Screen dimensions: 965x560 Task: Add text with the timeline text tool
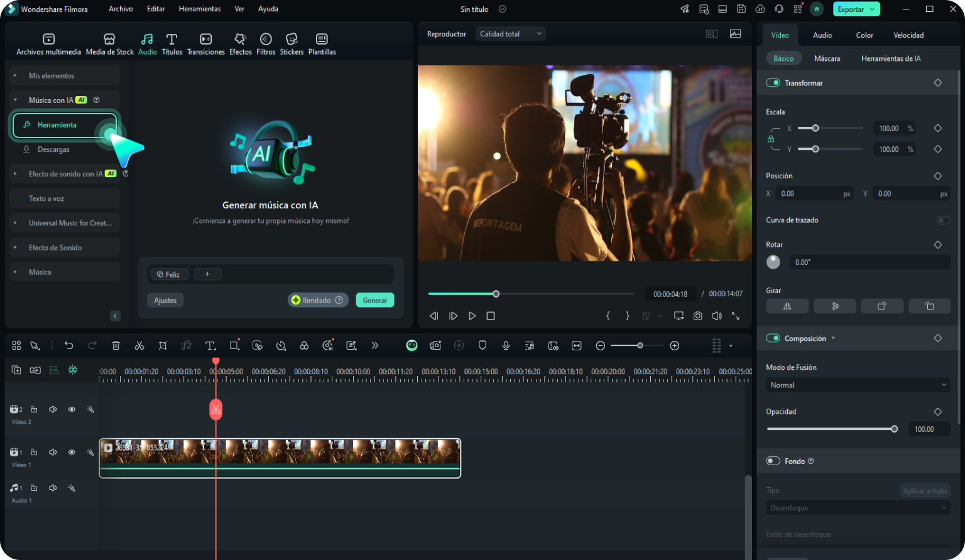210,345
